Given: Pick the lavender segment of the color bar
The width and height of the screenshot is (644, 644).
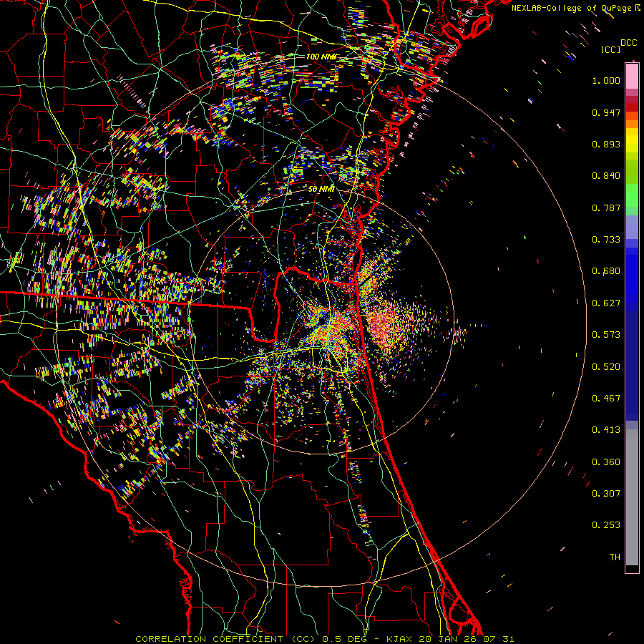Looking at the screenshot, I should click(x=632, y=227).
